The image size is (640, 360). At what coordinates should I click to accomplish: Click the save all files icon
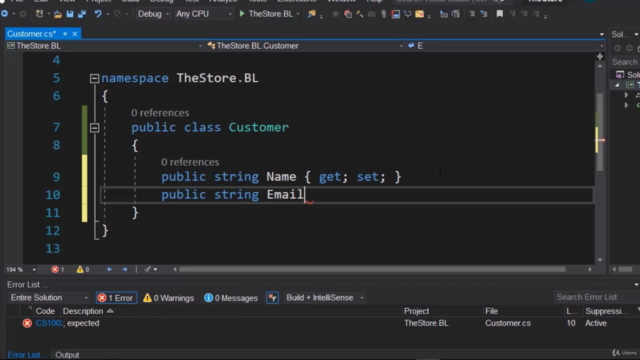(x=82, y=14)
